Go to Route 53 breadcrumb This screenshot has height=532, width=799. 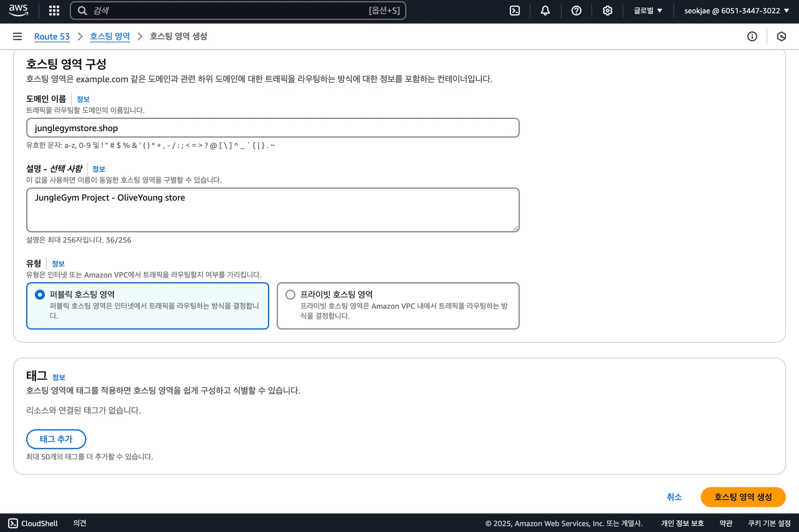[x=52, y=36]
